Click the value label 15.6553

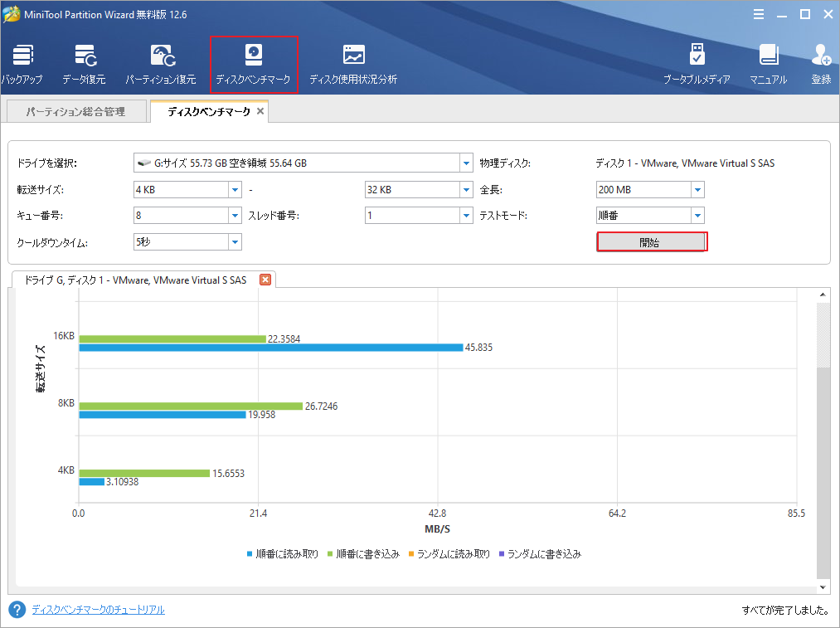(x=228, y=473)
